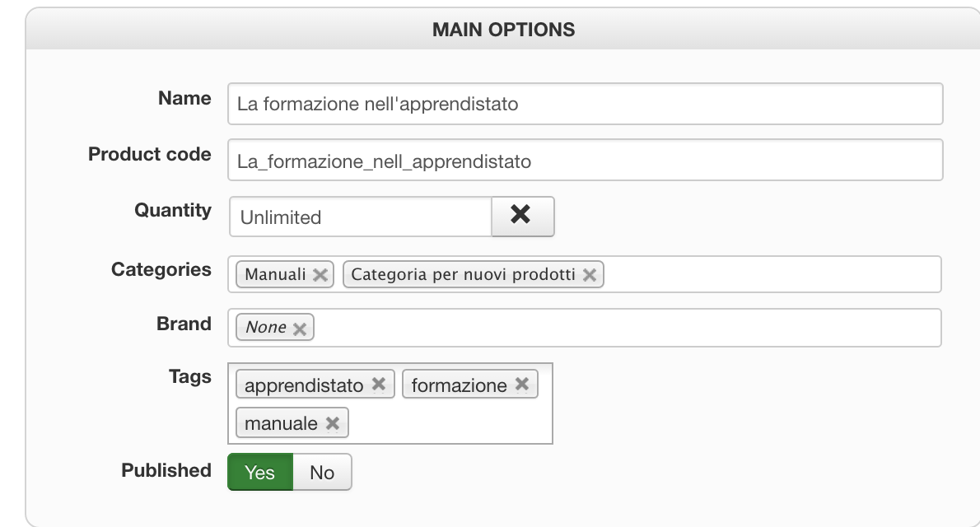Image resolution: width=980 pixels, height=527 pixels.
Task: Delete the formazione tag
Action: 521,385
